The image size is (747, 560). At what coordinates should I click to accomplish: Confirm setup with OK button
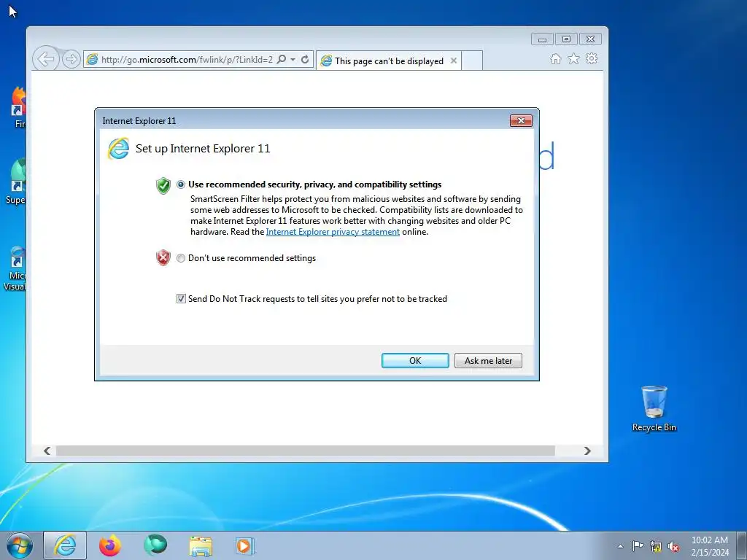(415, 360)
